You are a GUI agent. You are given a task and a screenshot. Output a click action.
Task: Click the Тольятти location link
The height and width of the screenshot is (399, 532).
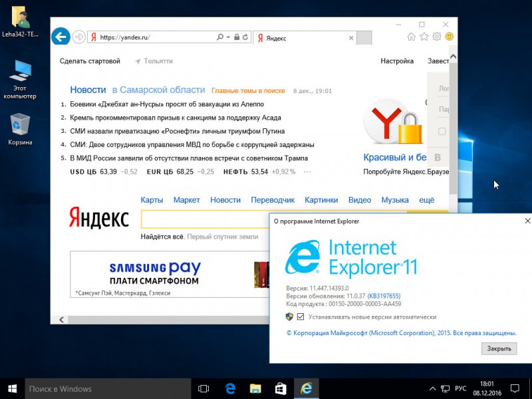coord(154,61)
